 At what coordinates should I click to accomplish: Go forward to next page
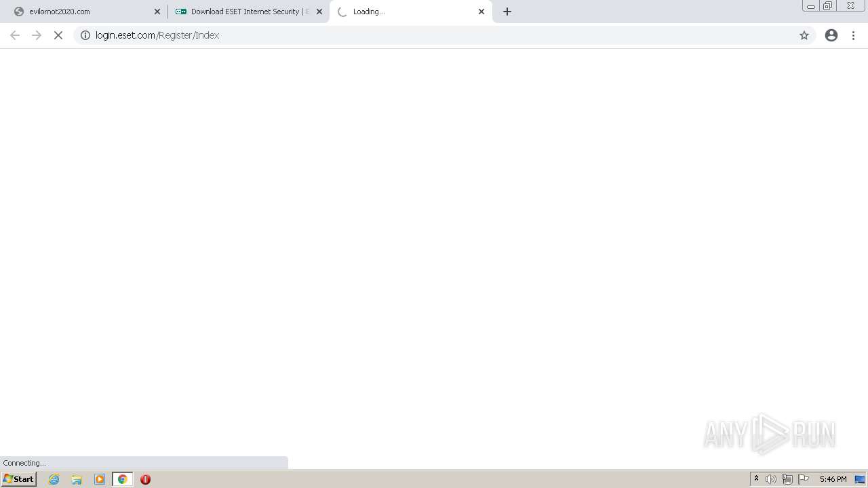[x=37, y=35]
